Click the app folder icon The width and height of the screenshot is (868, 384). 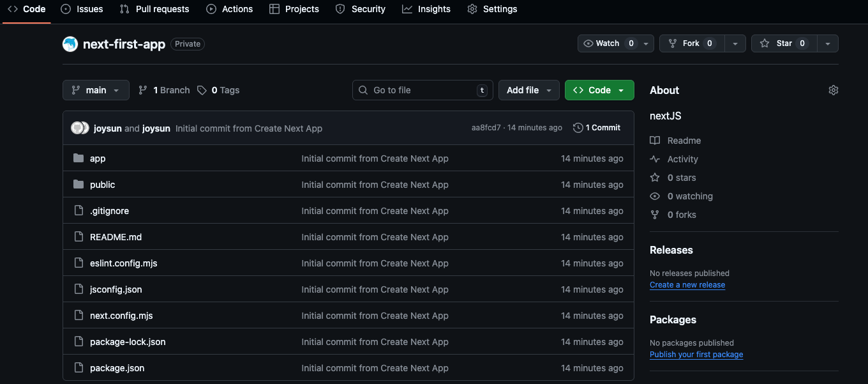coord(79,158)
